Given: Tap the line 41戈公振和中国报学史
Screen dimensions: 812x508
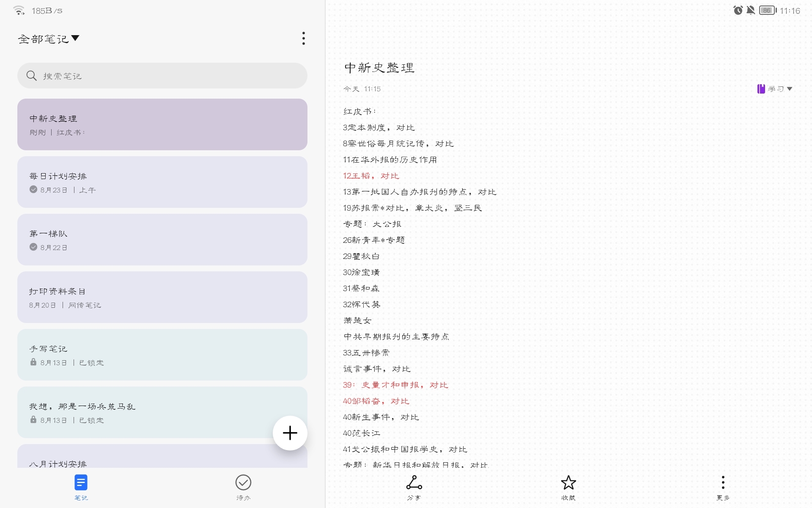Looking at the screenshot, I should click(405, 449).
